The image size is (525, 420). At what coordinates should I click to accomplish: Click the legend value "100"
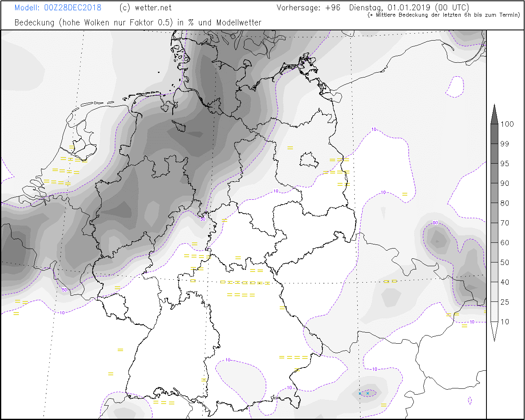pyautogui.click(x=507, y=124)
